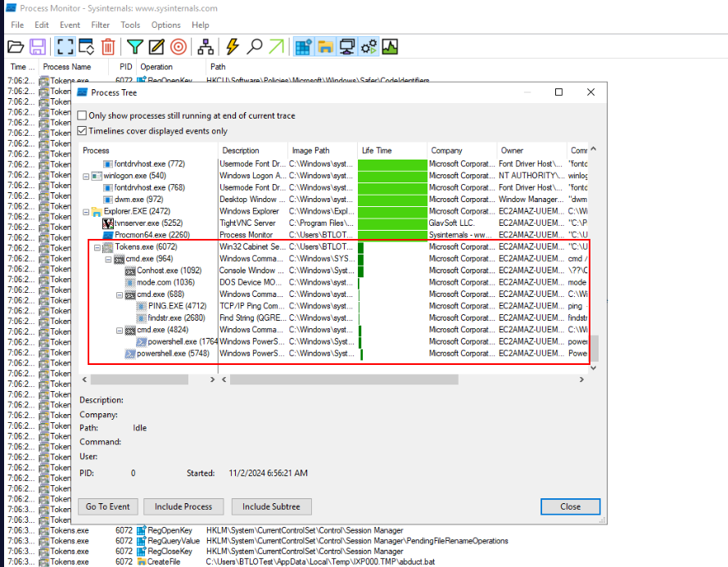Select the Explorer.EXE folder icon in the tree
The image size is (728, 567).
[97, 212]
